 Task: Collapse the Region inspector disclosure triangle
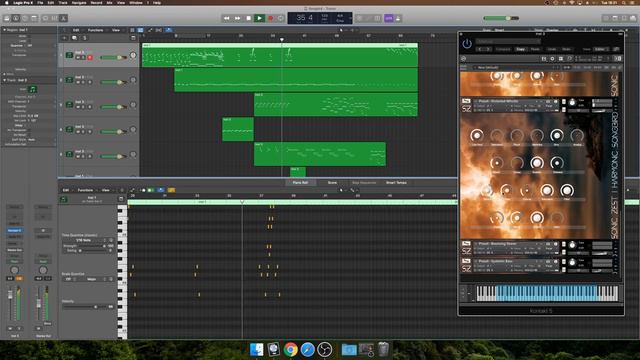[4, 30]
